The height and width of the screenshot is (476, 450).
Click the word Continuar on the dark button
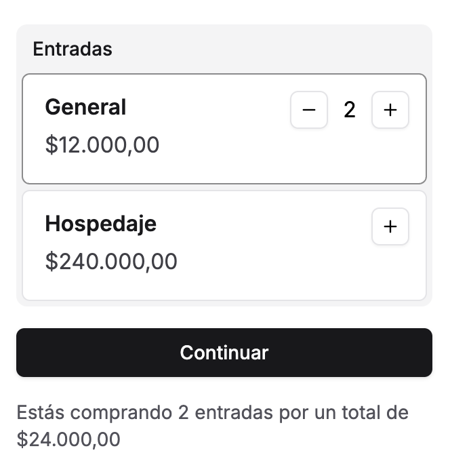pyautogui.click(x=224, y=353)
